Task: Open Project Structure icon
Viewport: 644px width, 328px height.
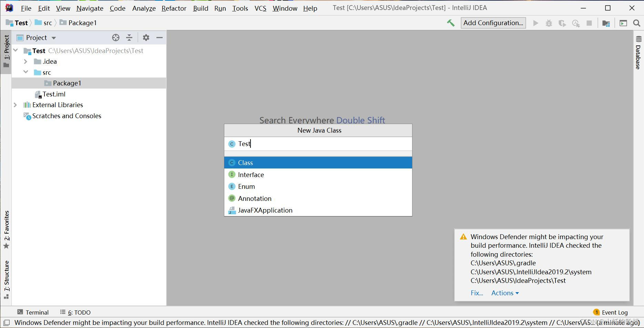Action: click(x=606, y=23)
